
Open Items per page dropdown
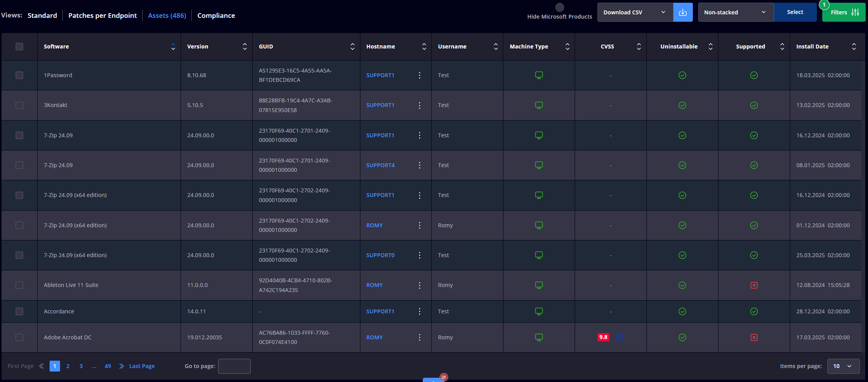click(x=843, y=366)
